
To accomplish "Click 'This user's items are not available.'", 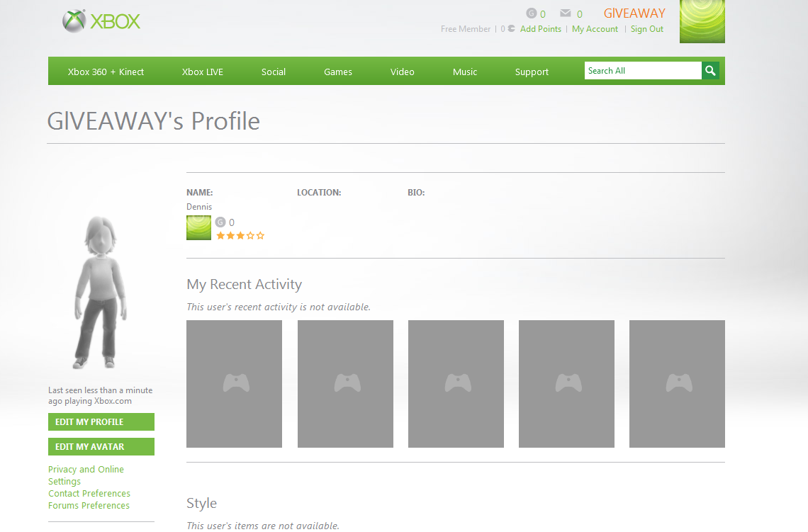I will (x=263, y=526).
